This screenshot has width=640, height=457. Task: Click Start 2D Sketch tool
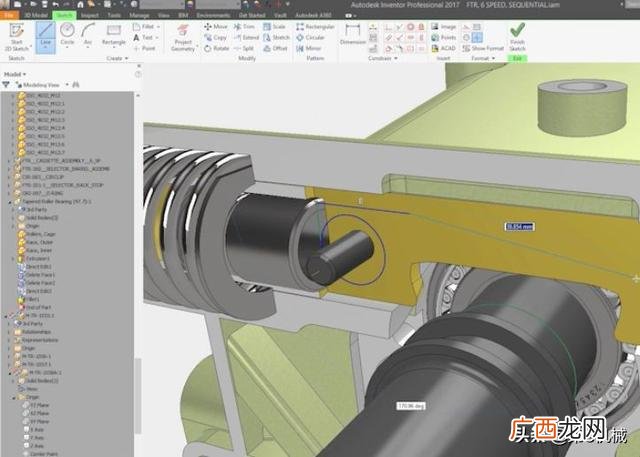(x=16, y=38)
